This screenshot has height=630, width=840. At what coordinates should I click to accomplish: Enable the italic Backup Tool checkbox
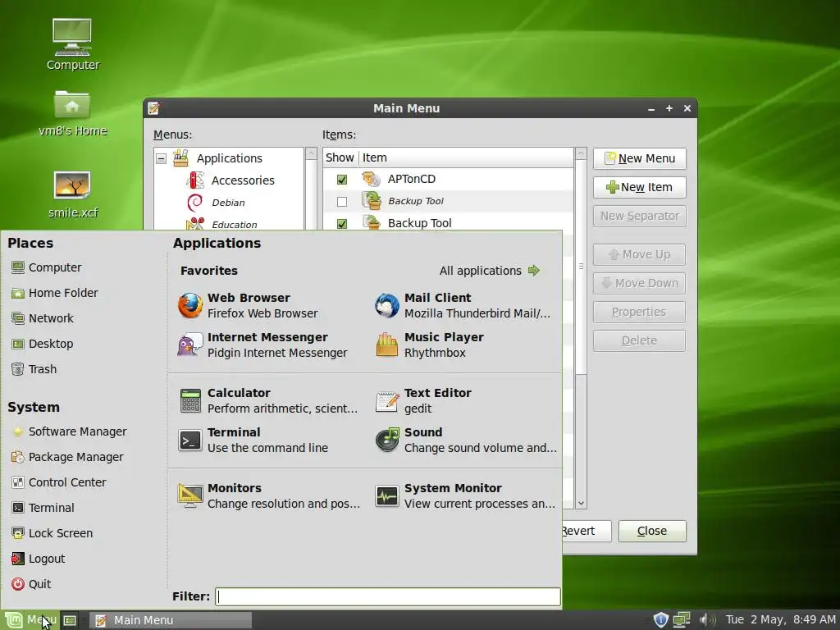point(342,202)
